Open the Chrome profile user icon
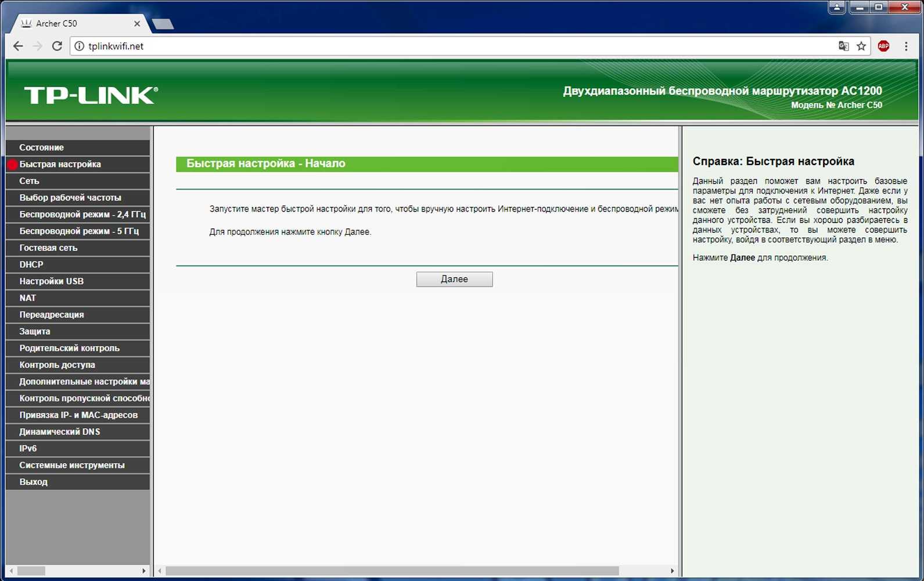 click(837, 7)
